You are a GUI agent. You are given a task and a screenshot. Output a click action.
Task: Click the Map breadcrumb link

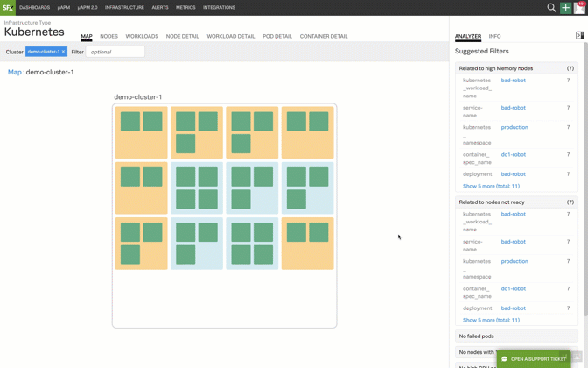pos(14,73)
